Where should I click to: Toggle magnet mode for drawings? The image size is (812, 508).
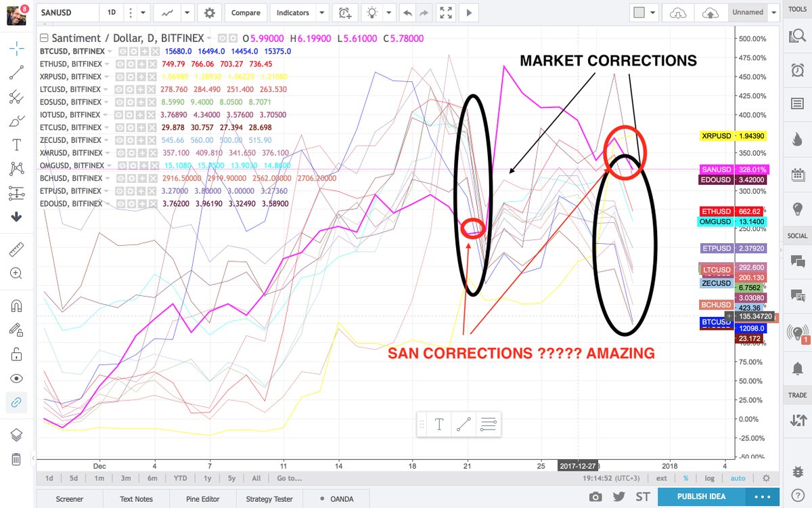click(x=17, y=305)
